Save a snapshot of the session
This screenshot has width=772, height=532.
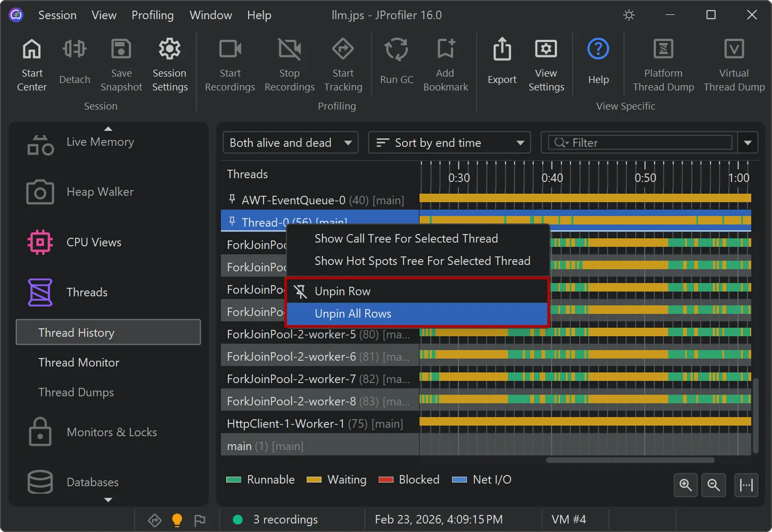coord(121,64)
